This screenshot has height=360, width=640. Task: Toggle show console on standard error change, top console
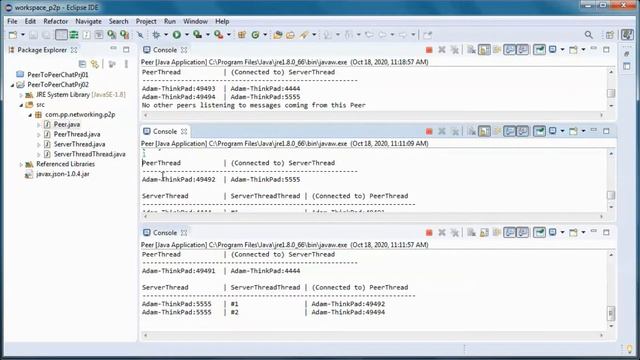(522, 50)
